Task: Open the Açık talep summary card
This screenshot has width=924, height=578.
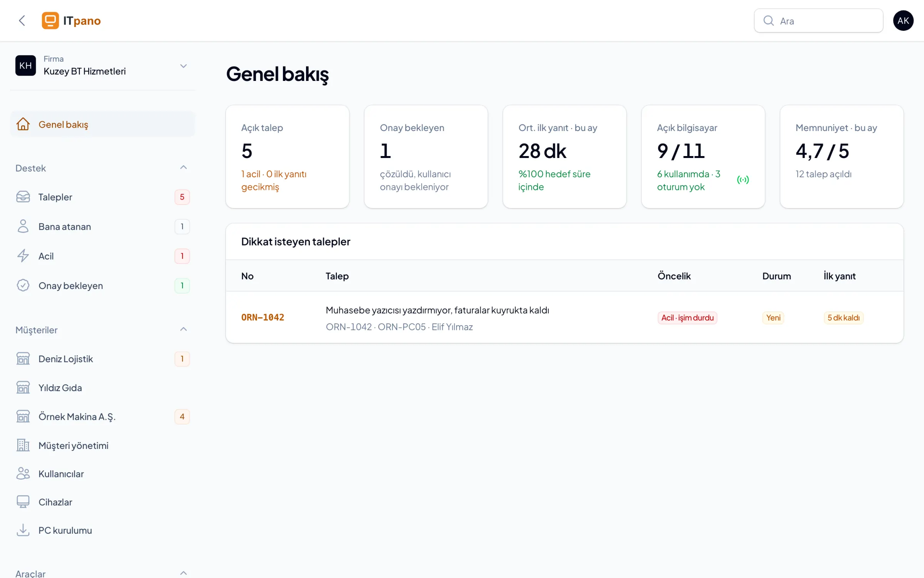Action: click(x=287, y=157)
